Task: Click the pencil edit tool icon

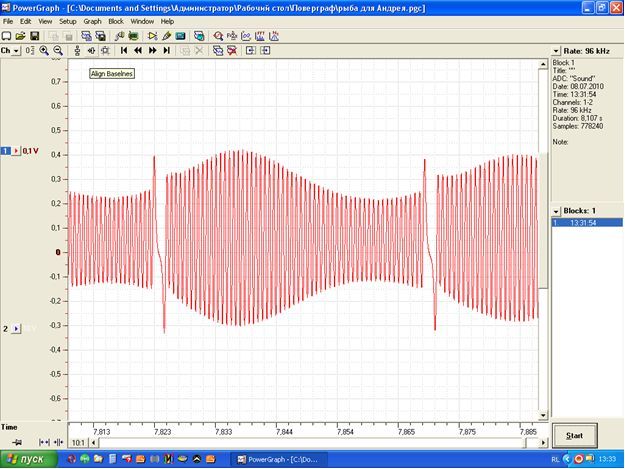Action: pyautogui.click(x=167, y=36)
